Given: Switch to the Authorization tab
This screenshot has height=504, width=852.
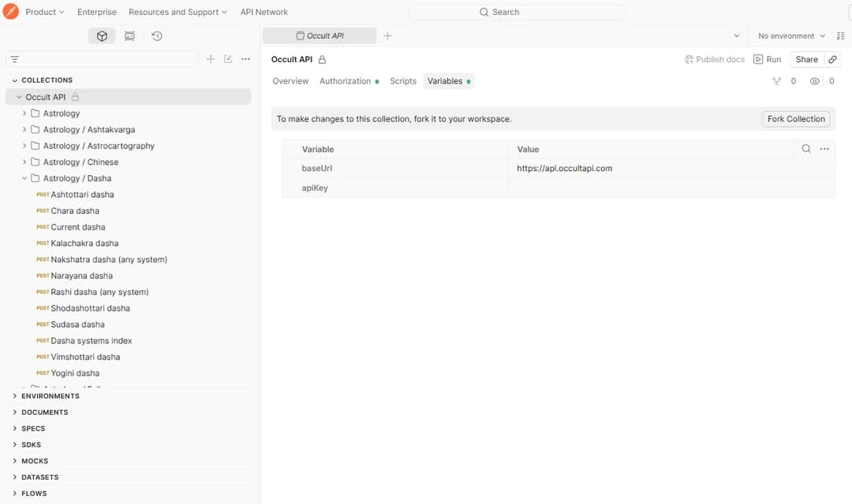Looking at the screenshot, I should click(349, 81).
